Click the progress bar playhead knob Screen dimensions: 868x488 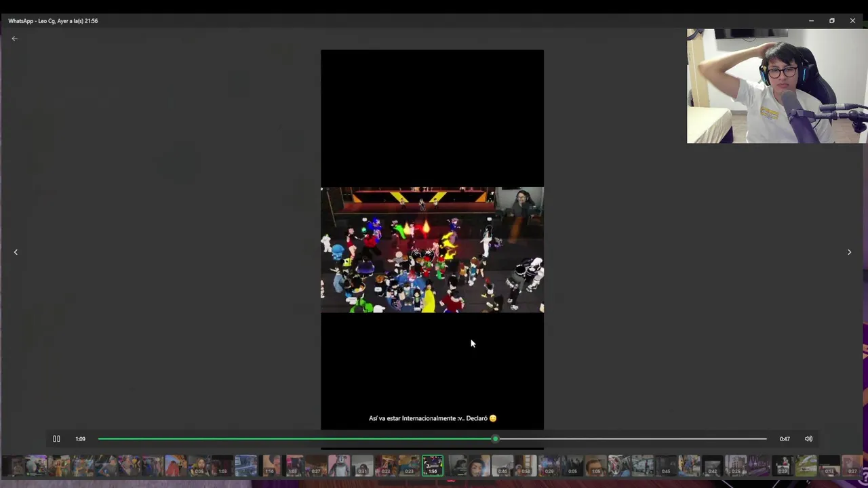[495, 439]
